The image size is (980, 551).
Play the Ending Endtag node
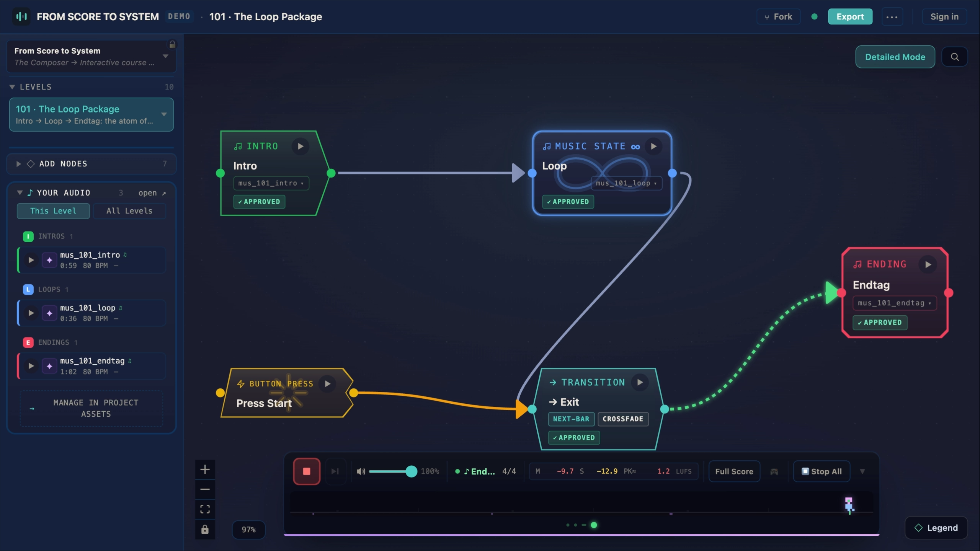928,264
